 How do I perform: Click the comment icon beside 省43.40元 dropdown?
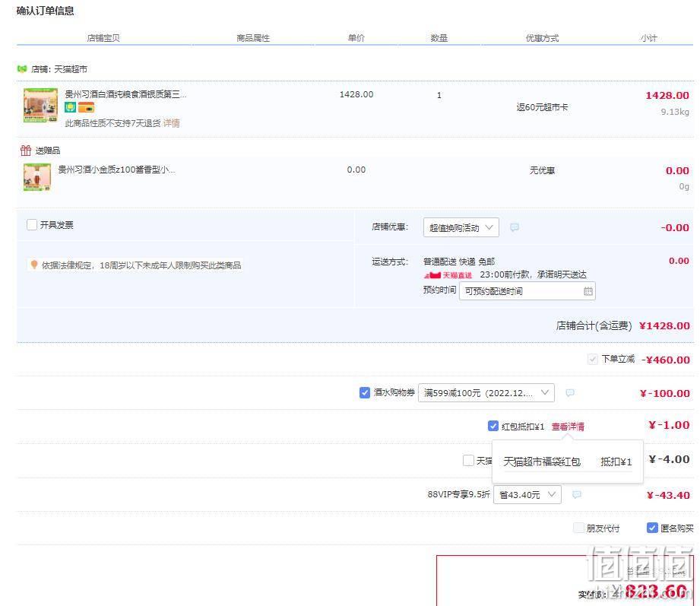coord(577,495)
